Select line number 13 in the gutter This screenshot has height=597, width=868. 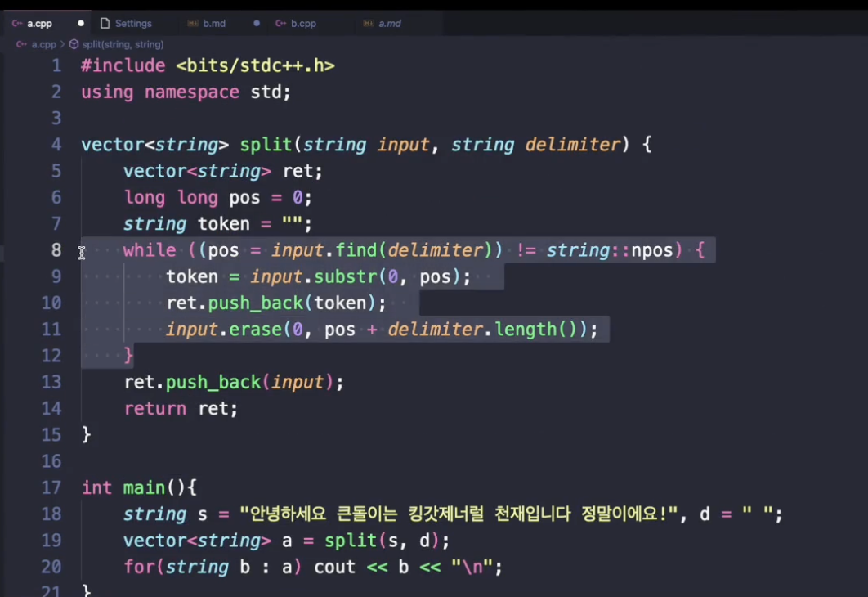(x=51, y=382)
